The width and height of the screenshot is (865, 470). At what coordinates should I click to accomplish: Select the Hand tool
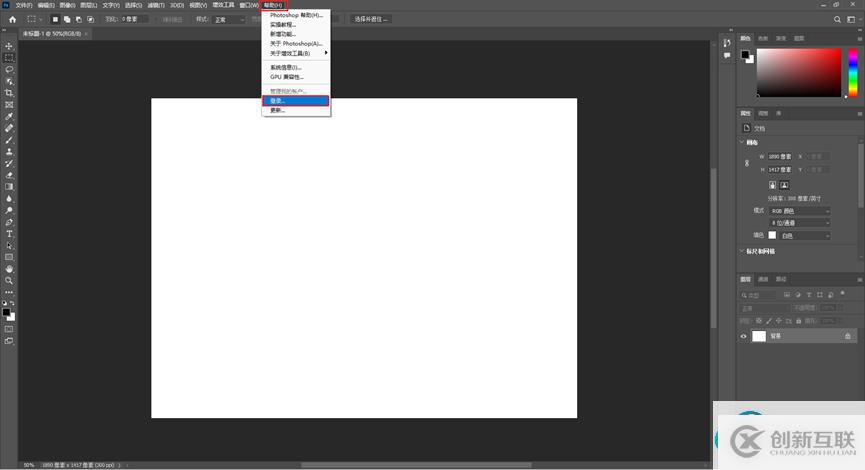click(9, 269)
